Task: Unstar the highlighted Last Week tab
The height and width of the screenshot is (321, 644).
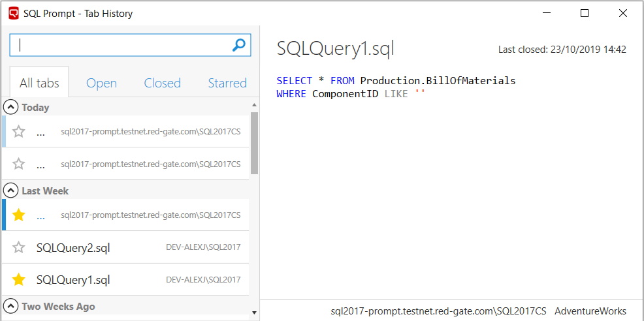Action: (x=19, y=215)
